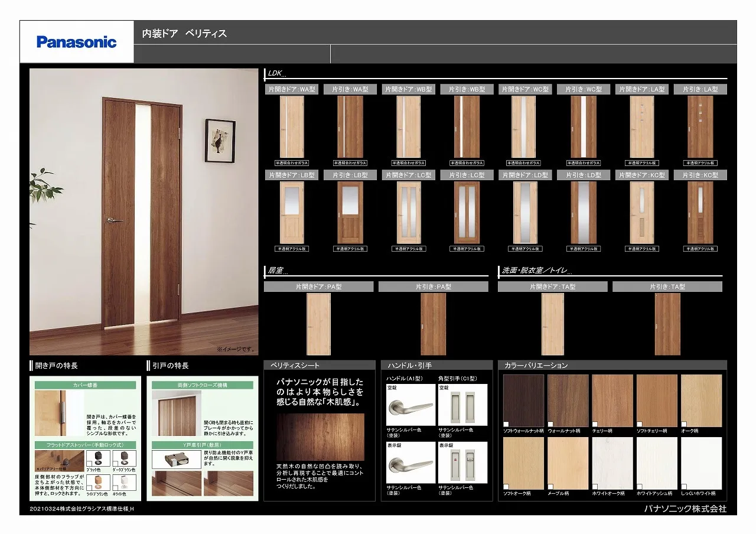
Task: Select the 片開きドア:TA型 door image
Action: tap(552, 324)
